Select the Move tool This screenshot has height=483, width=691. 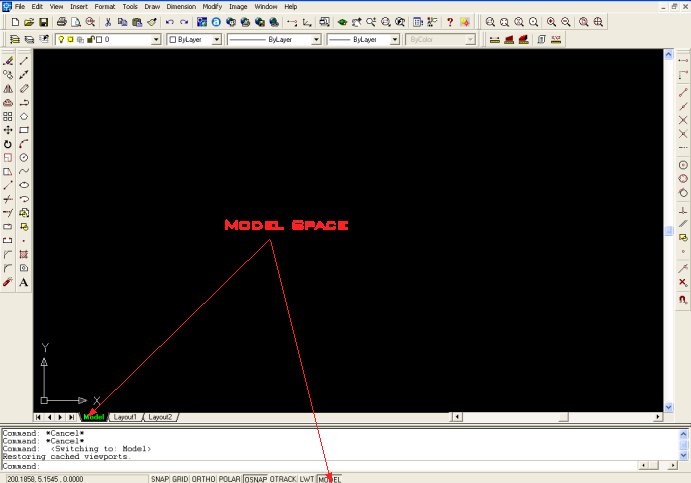[8, 130]
